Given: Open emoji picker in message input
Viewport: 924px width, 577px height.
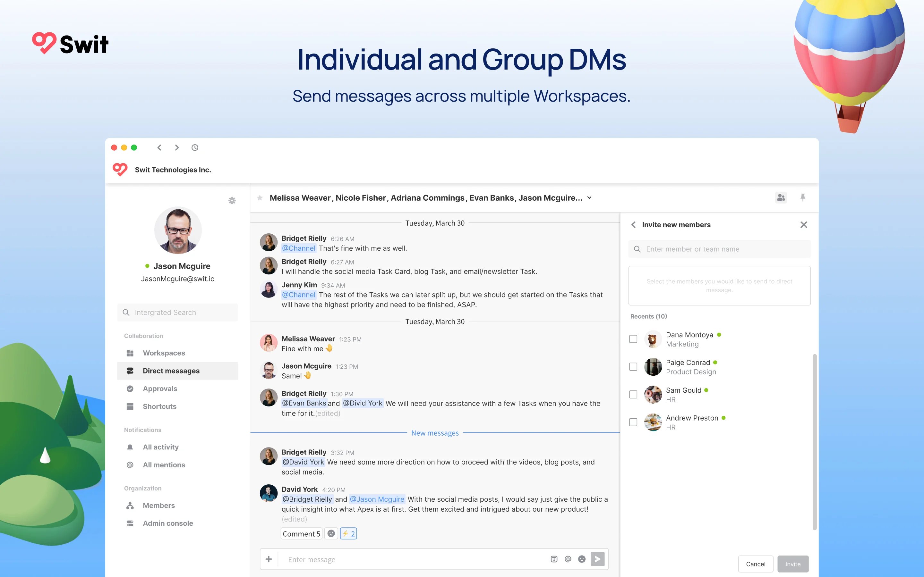Looking at the screenshot, I should pyautogui.click(x=581, y=559).
